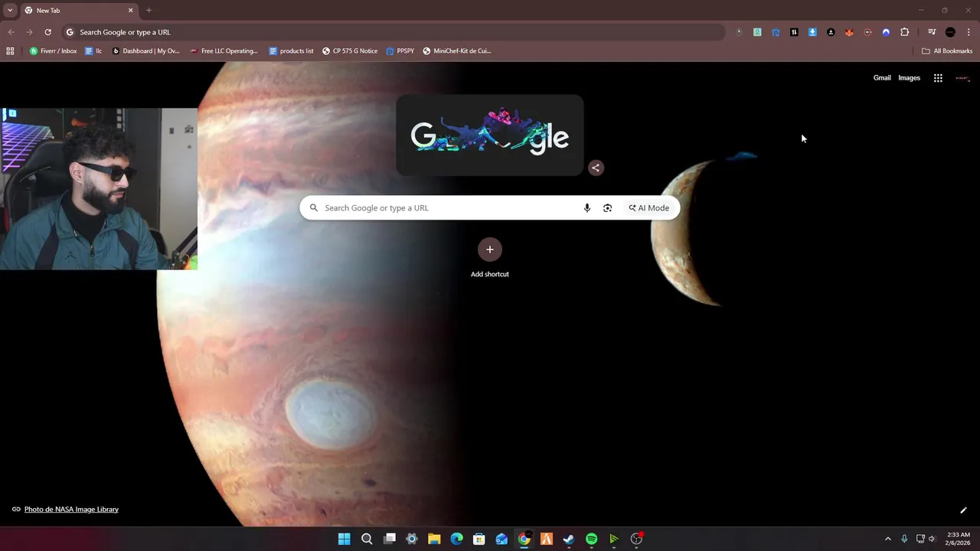Open a new tab with plus button
This screenshot has width=980, height=551.
pyautogui.click(x=149, y=11)
